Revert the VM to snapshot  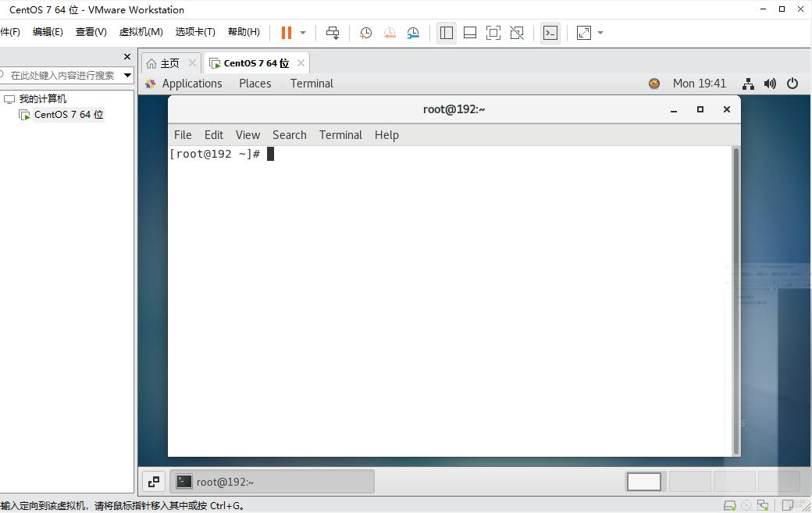tap(390, 33)
